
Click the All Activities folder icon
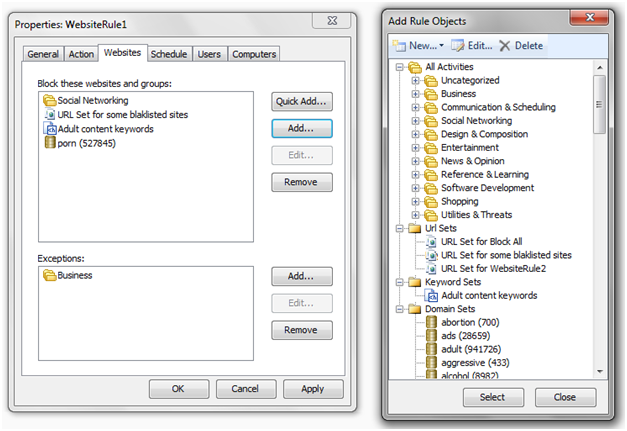415,67
